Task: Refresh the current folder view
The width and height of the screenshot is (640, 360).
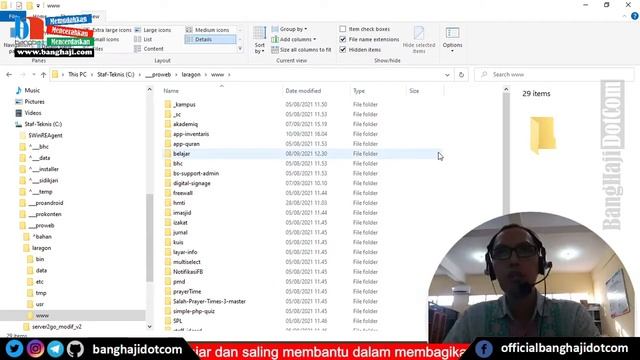Action: pos(461,75)
